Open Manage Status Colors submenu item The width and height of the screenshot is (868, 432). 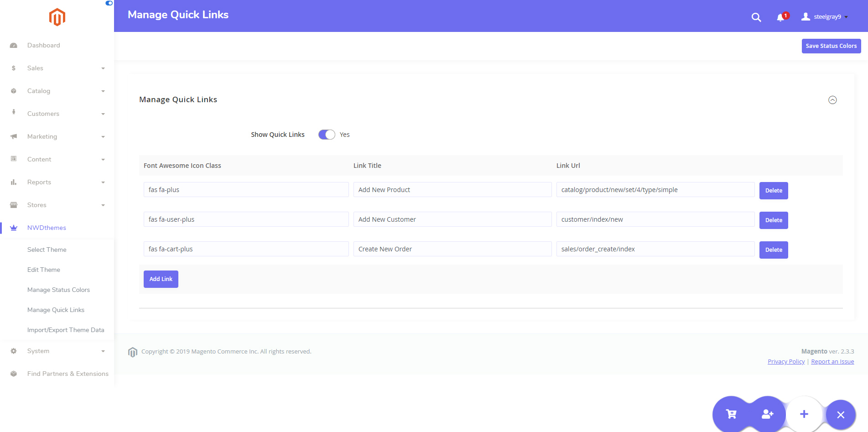click(x=58, y=290)
